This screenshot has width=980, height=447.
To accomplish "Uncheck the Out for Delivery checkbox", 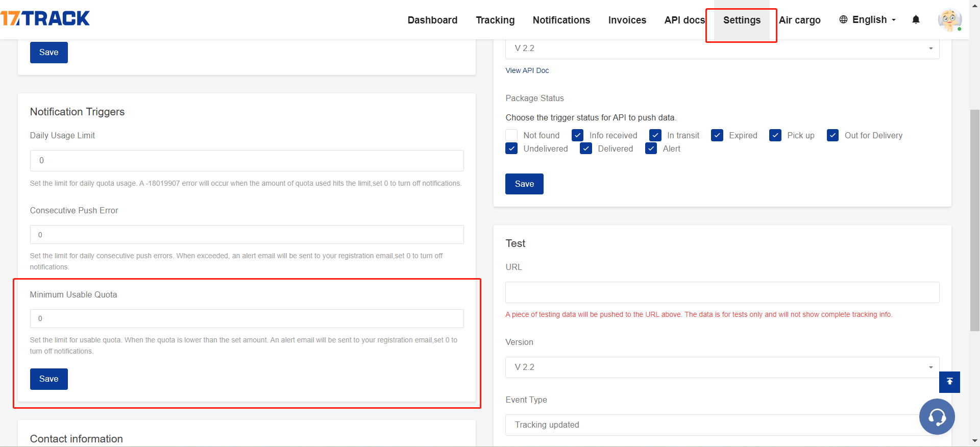I will coord(832,135).
